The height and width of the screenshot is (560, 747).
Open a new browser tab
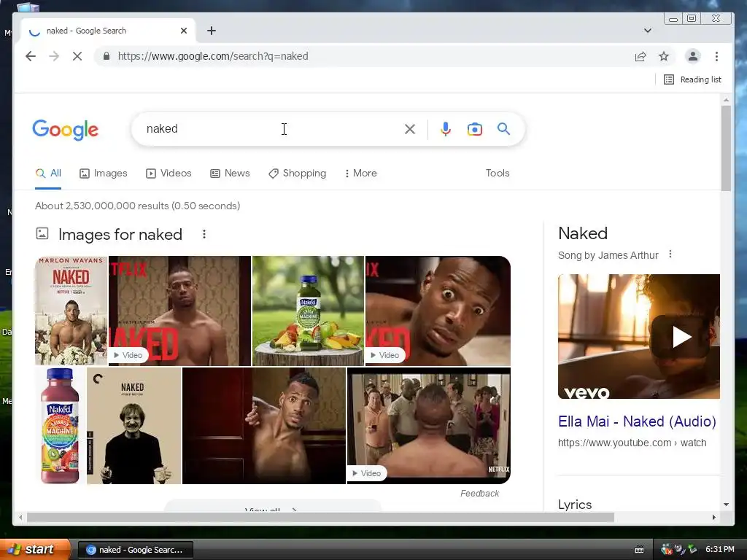point(212,31)
